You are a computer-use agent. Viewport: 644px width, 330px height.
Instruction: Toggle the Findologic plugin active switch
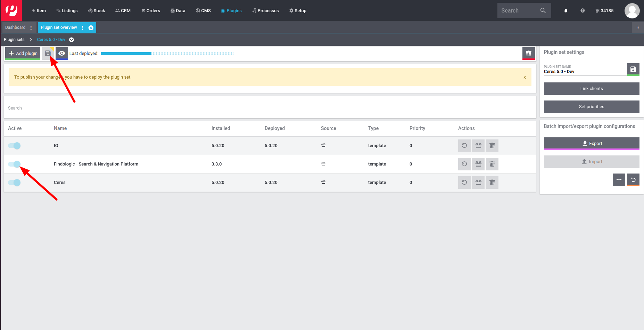click(x=14, y=164)
